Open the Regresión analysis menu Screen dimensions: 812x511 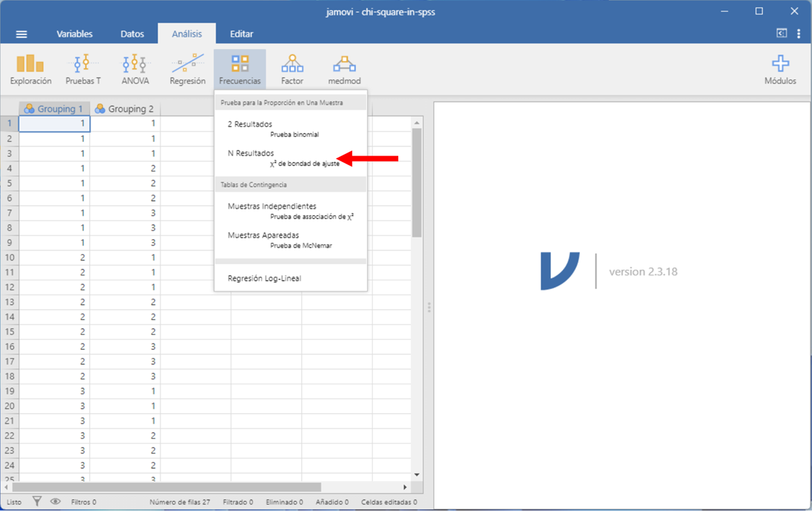(x=187, y=70)
